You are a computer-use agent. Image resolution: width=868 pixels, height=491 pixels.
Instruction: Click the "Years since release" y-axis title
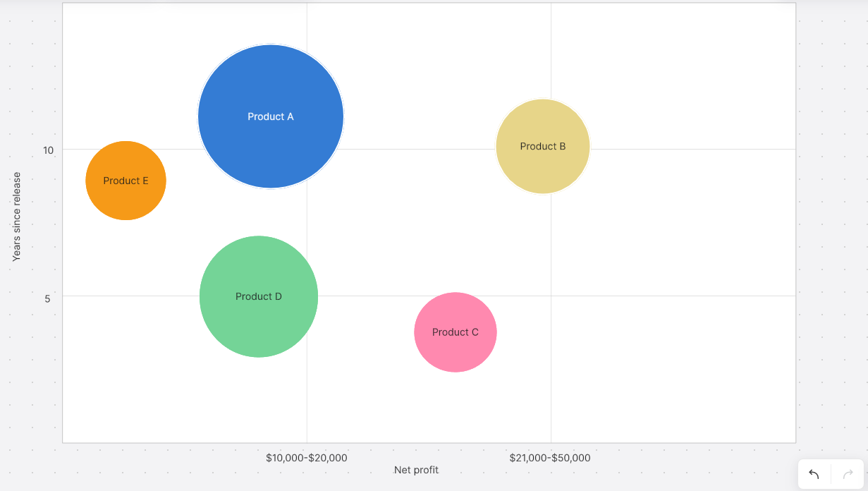point(17,217)
